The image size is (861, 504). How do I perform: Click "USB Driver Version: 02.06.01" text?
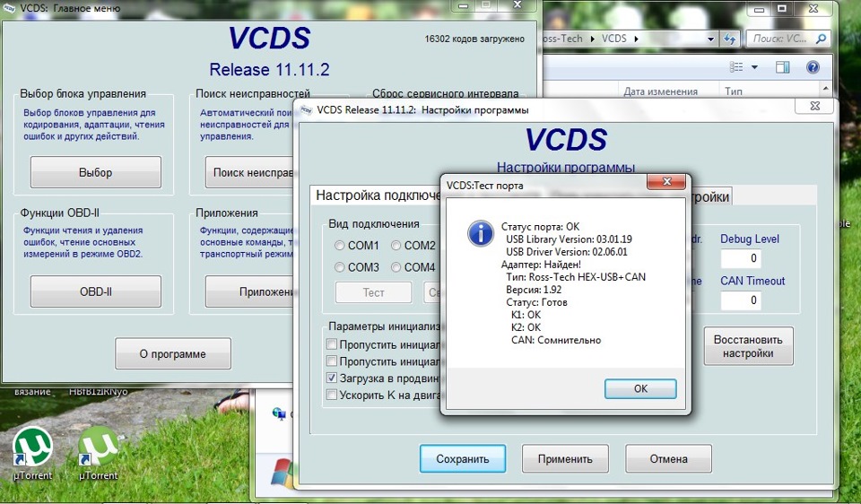click(566, 252)
